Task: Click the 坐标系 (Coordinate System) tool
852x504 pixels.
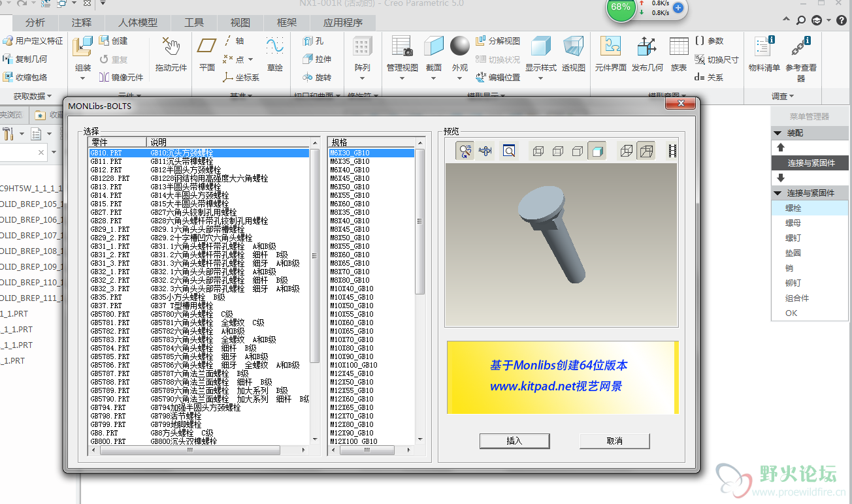Action: (x=241, y=77)
